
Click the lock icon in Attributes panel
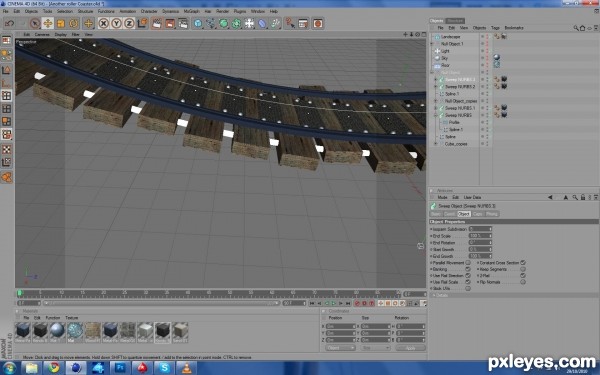point(582,197)
